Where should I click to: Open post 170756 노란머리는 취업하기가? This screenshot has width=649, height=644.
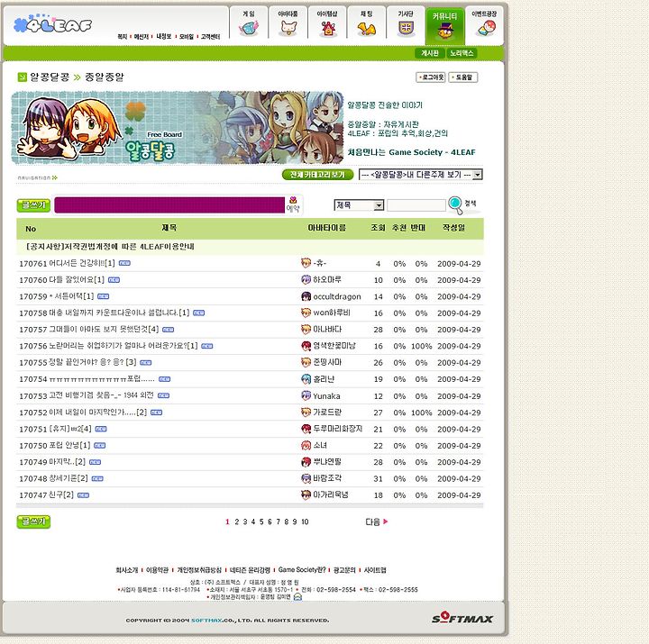pyautogui.click(x=123, y=346)
